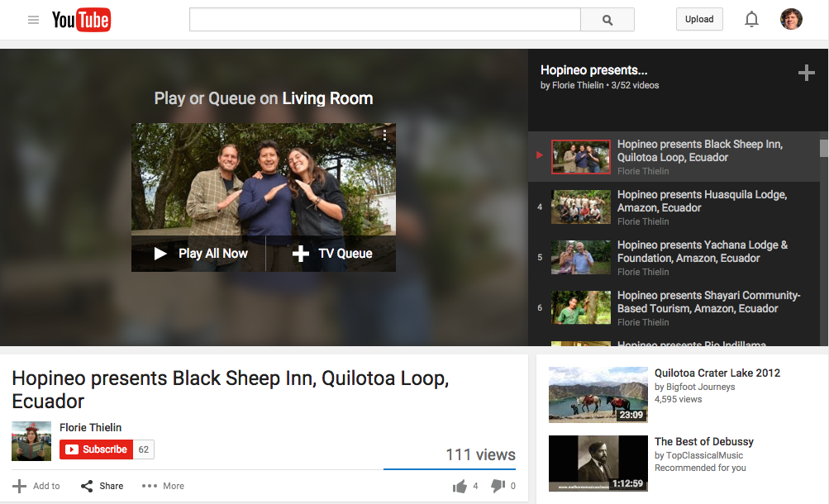Click Quilotoa Crater Lake video thumbnail
Image resolution: width=829 pixels, height=504 pixels.
pos(598,395)
